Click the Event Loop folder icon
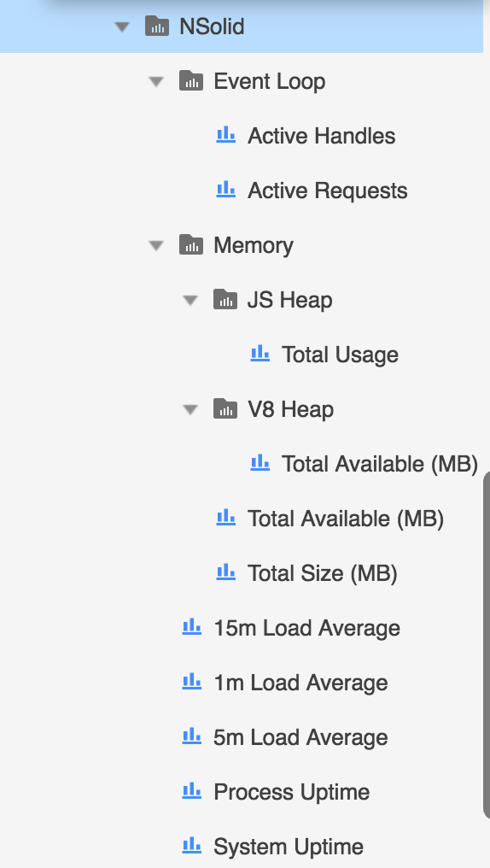This screenshot has width=490, height=868. pos(191,81)
